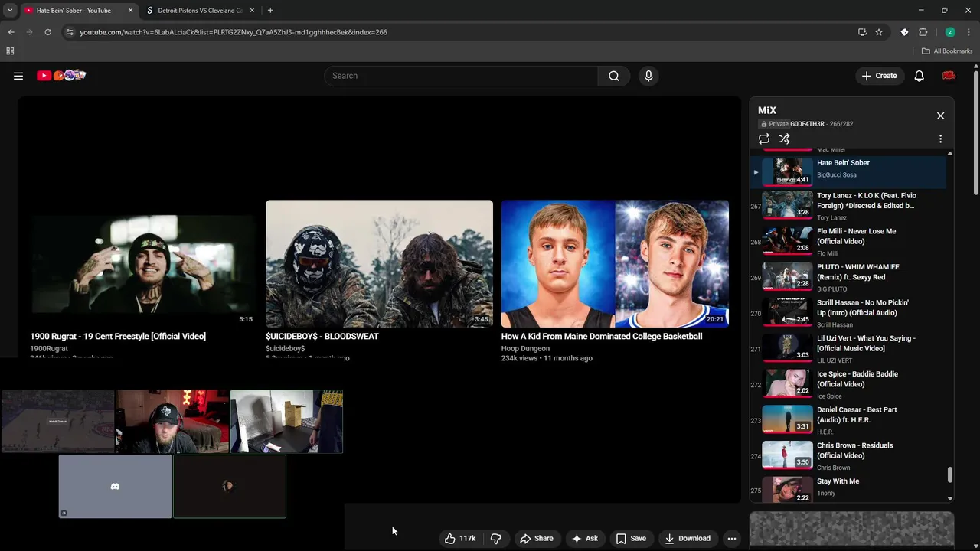This screenshot has width=980, height=551.
Task: Click the pinned extension icon beside extensions
Action: [904, 32]
